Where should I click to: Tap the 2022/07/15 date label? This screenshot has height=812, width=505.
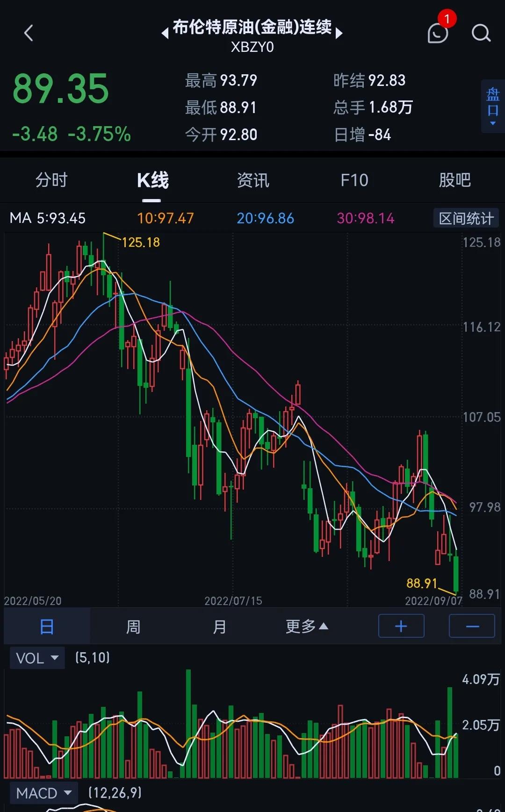coord(233,601)
